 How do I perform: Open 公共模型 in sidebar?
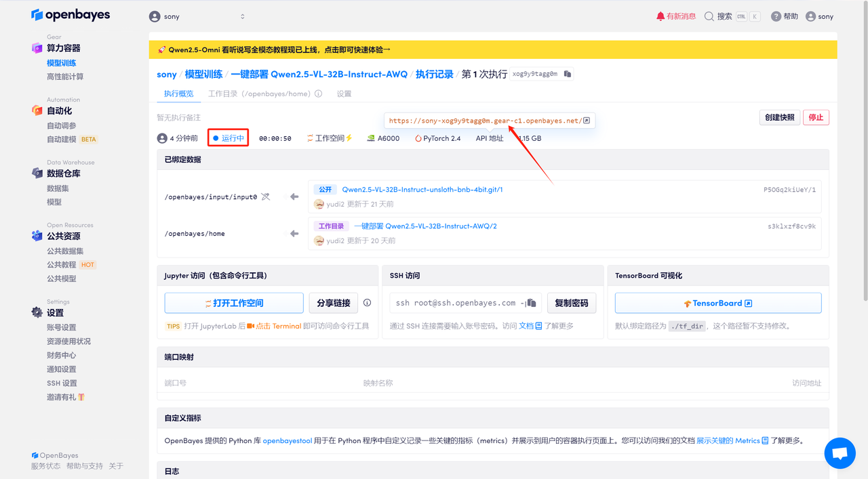[x=62, y=278]
